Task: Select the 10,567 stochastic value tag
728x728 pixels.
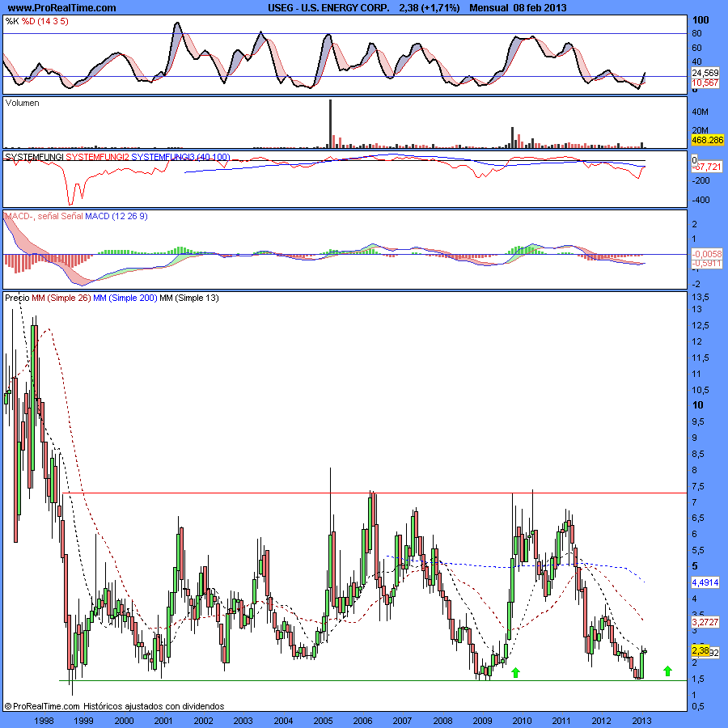Action: pyautogui.click(x=705, y=83)
